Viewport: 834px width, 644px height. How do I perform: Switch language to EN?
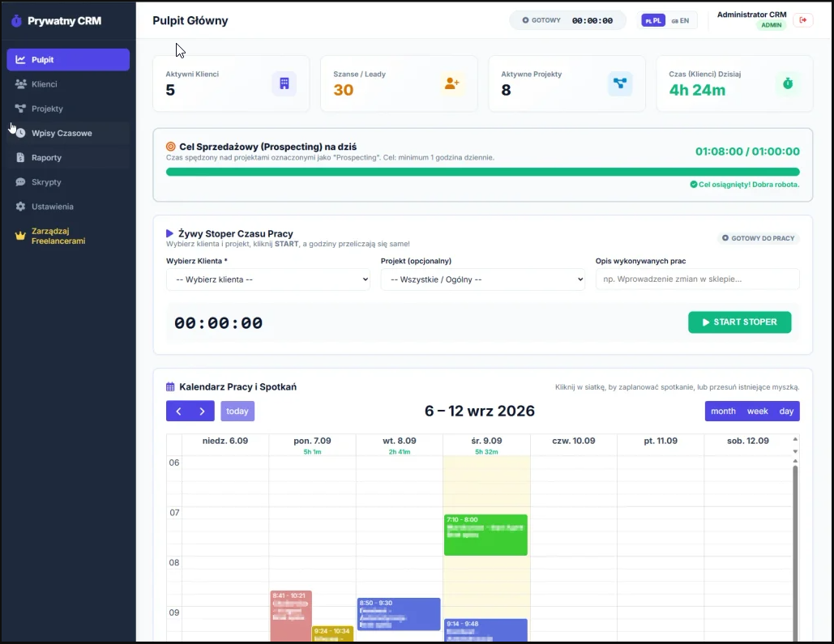(680, 21)
